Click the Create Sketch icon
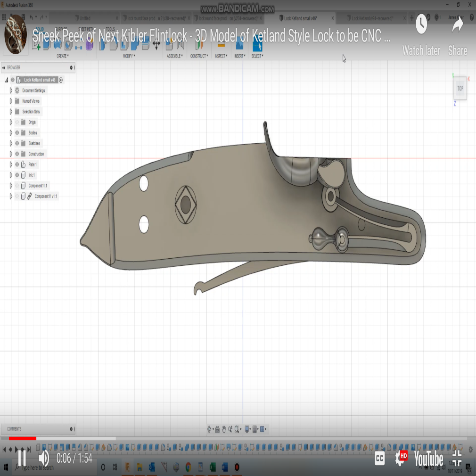Screen dimensions: 476x476 (x=36, y=46)
